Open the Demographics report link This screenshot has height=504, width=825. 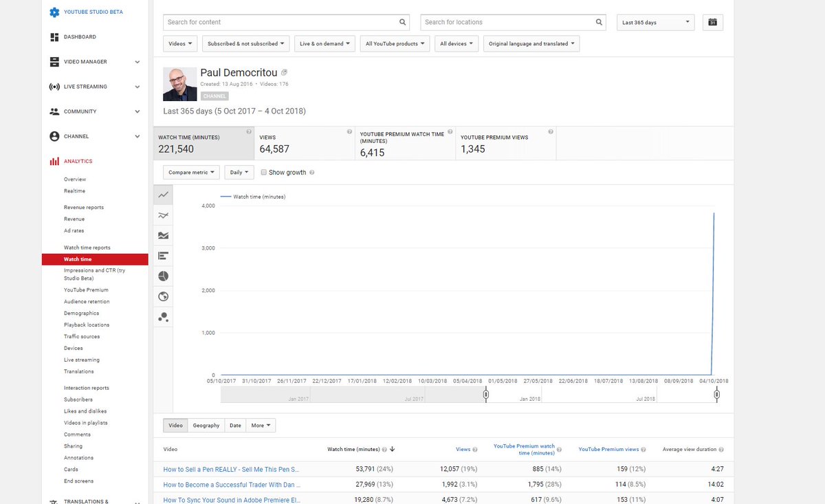tap(82, 314)
